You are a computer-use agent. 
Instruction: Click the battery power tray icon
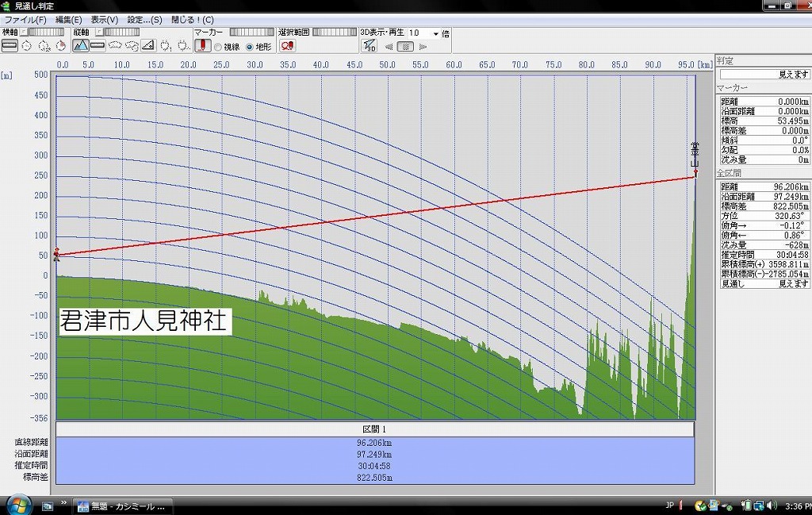pos(746,505)
